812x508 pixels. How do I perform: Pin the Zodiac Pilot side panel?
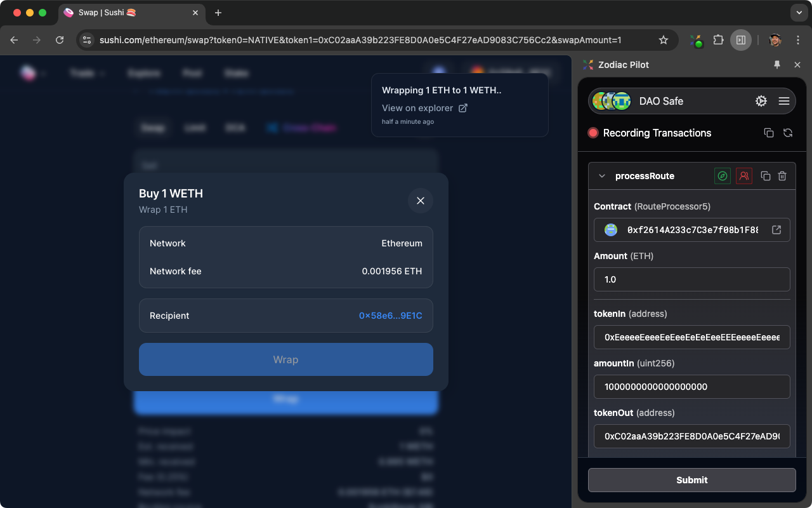(777, 65)
